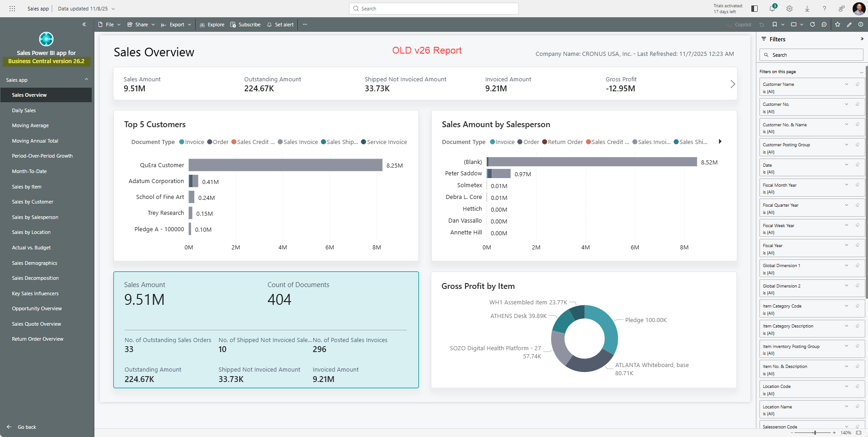Open the app launcher grid icon

(12, 9)
